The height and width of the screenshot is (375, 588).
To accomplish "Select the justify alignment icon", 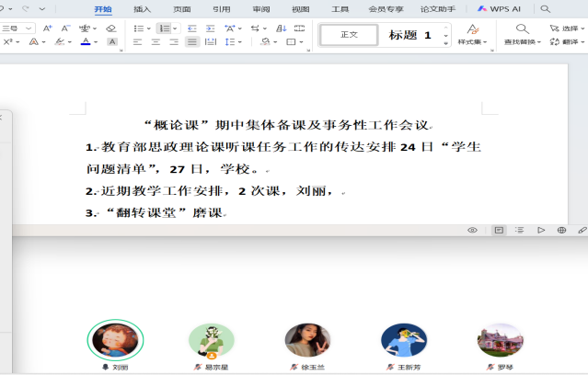I will [x=192, y=42].
